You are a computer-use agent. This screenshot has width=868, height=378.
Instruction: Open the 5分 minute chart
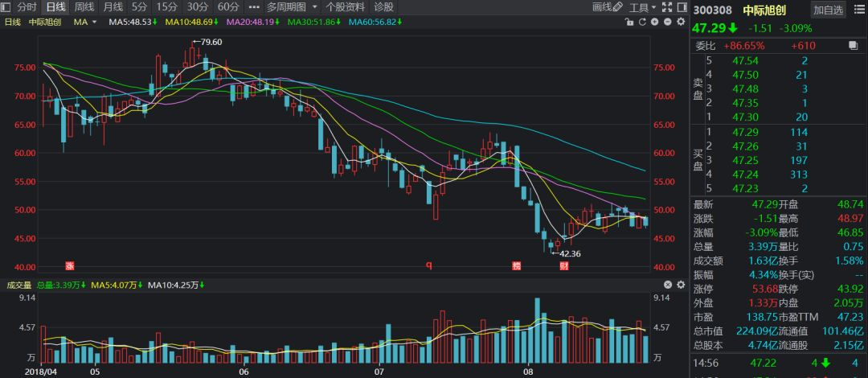click(x=140, y=7)
